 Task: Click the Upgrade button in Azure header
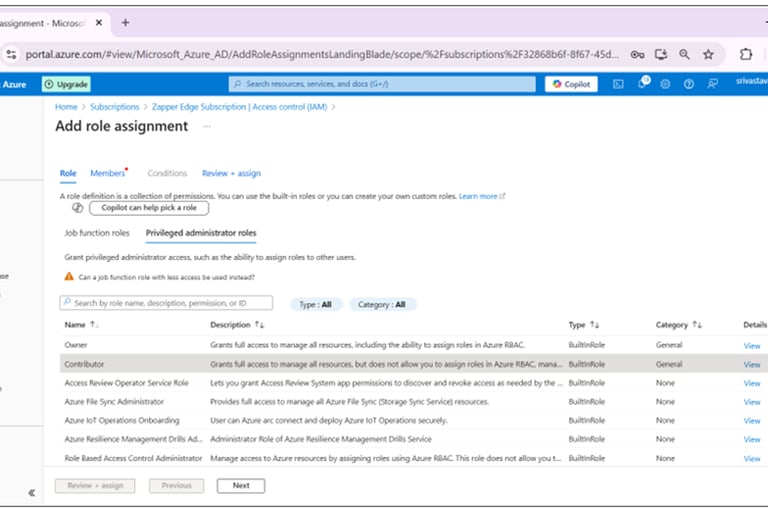(66, 84)
